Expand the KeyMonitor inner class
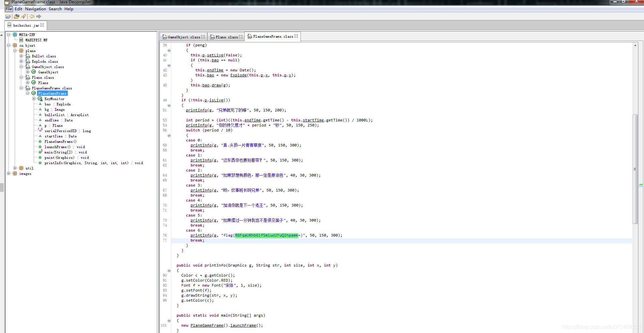The width and height of the screenshot is (644, 333). pos(34,98)
